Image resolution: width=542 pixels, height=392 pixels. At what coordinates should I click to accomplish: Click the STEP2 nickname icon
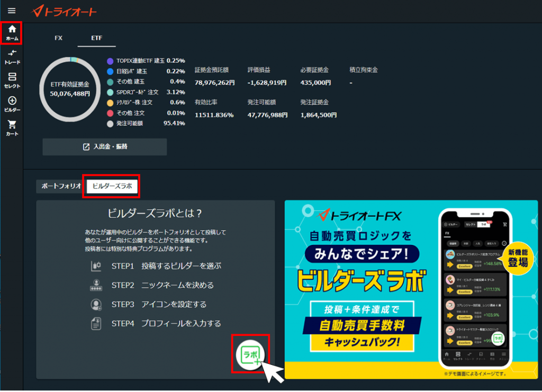point(96,285)
